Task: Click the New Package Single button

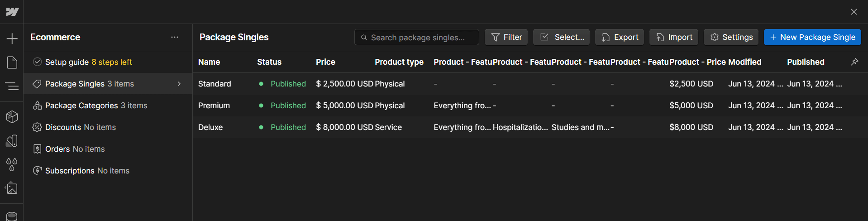Action: click(812, 37)
